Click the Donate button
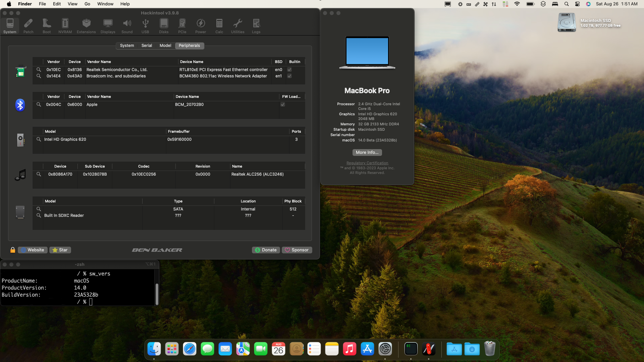Viewport: 644px width, 362px height. 266,250
